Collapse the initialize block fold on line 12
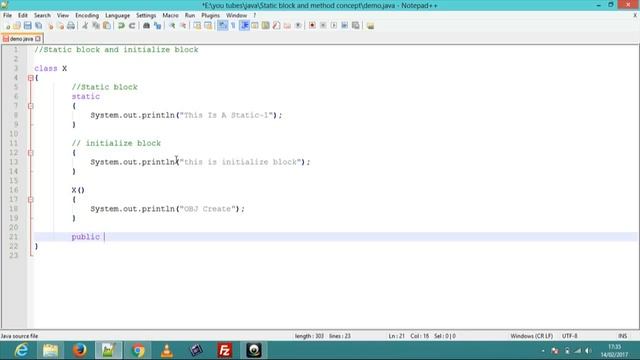The image size is (640, 360). pyautogui.click(x=31, y=153)
